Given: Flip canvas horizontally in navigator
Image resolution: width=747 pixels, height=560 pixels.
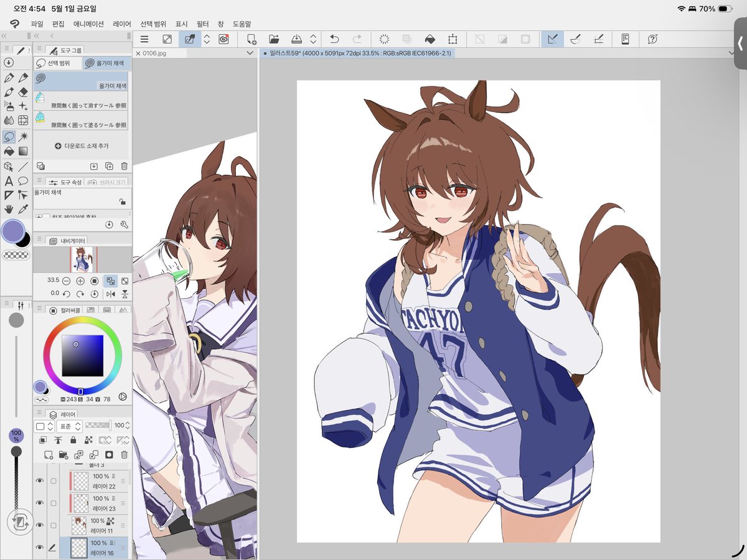Looking at the screenshot, I should click(x=111, y=294).
